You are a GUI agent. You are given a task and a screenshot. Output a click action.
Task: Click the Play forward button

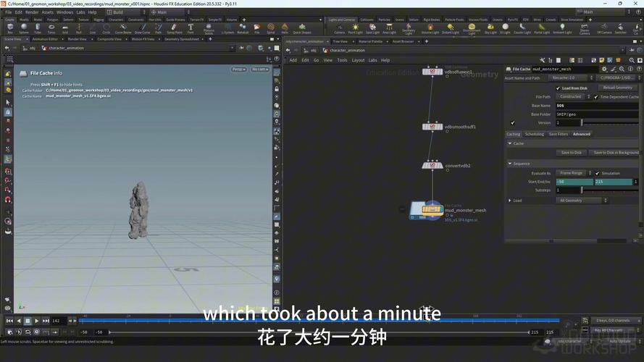(x=36, y=321)
